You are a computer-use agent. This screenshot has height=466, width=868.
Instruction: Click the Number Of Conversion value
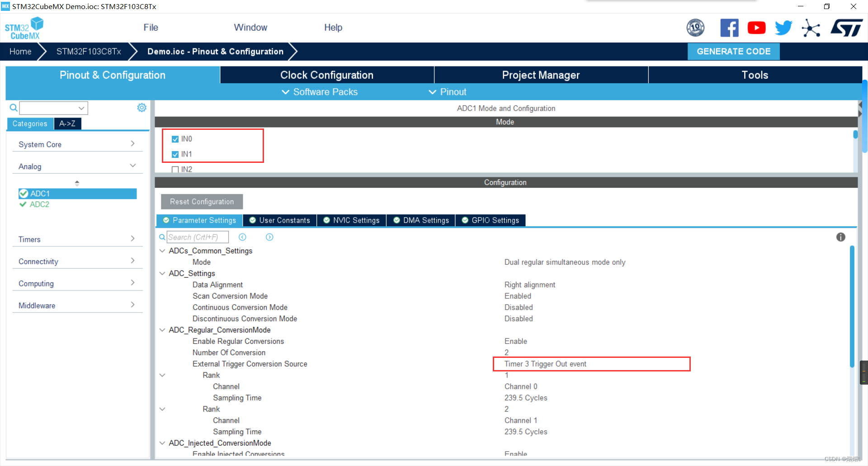pos(506,352)
